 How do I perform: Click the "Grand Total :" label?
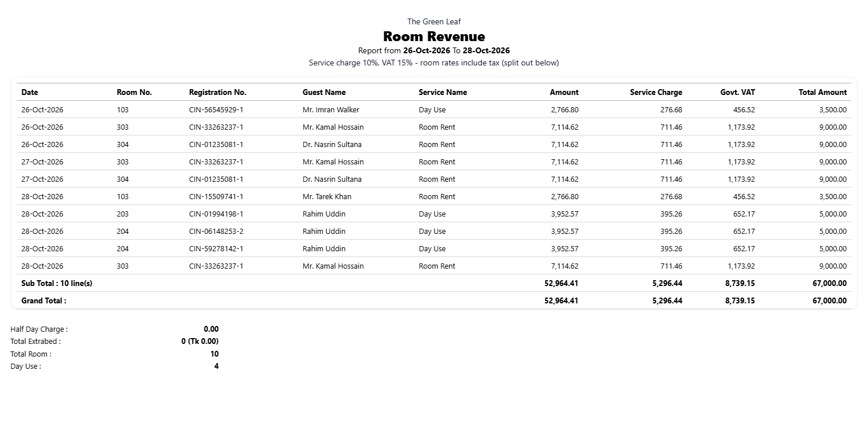(x=44, y=300)
